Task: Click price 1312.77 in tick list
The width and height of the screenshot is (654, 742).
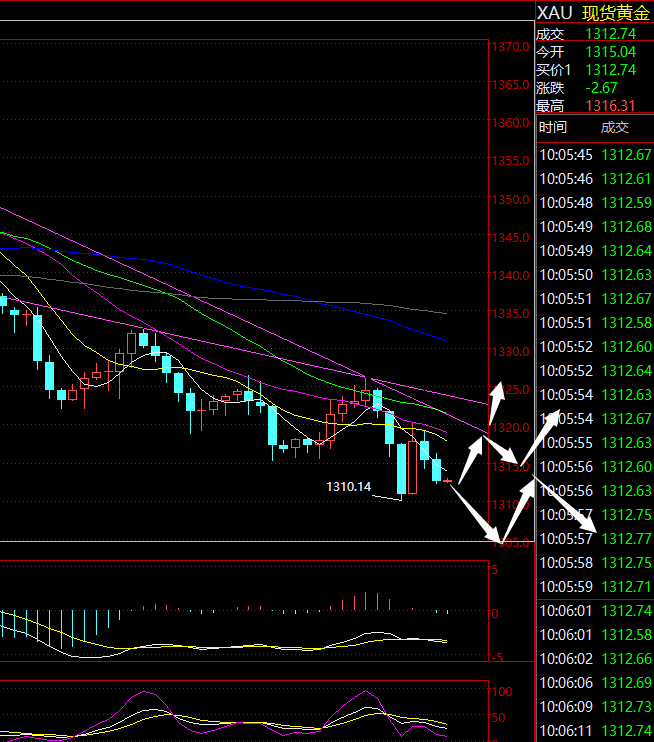Action: (627, 539)
